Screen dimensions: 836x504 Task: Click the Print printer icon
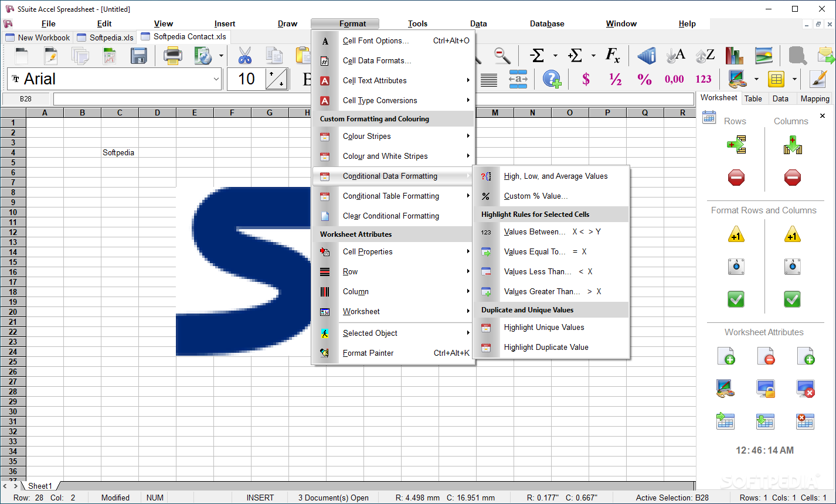(x=173, y=56)
